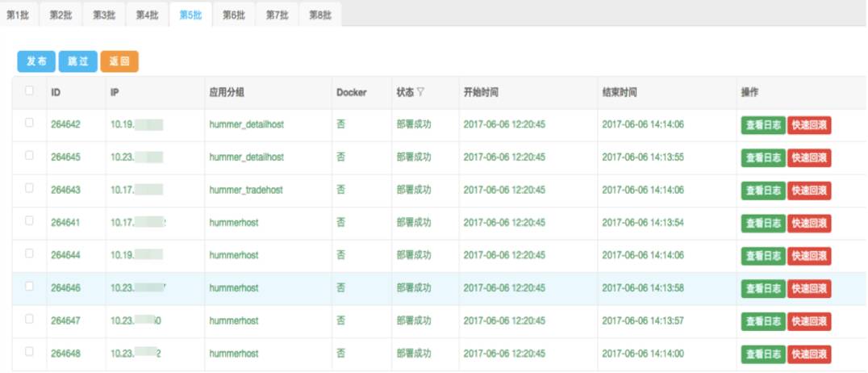Viewport: 868px width, 373px height.
Task: Check the box for row ID 264646
Action: 29,287
